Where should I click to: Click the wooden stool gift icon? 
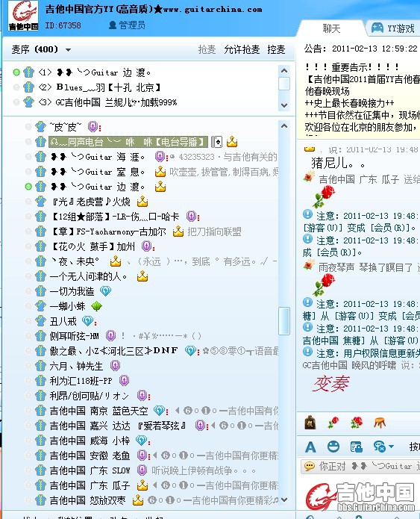(x=380, y=423)
